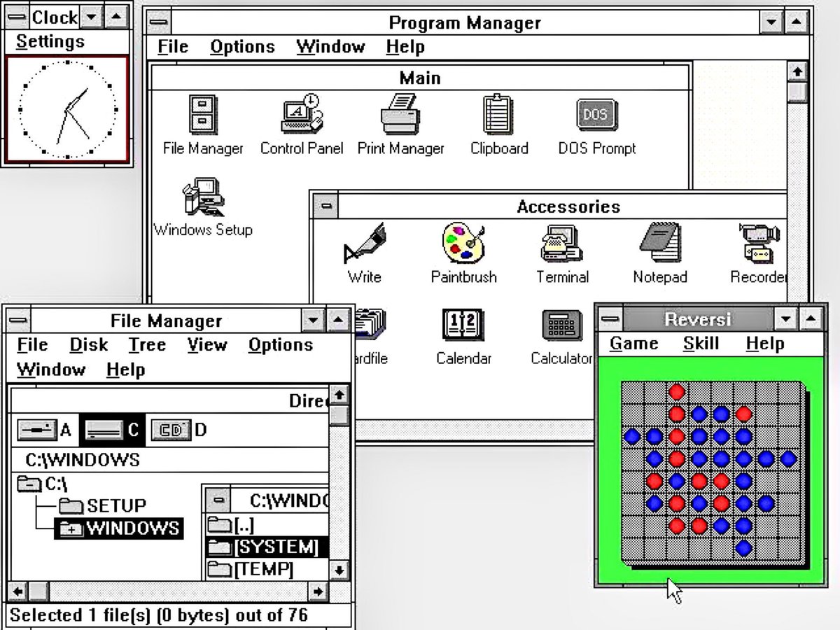Viewport: 840px width, 630px height.
Task: Open the Windows Setup icon
Action: [x=203, y=197]
